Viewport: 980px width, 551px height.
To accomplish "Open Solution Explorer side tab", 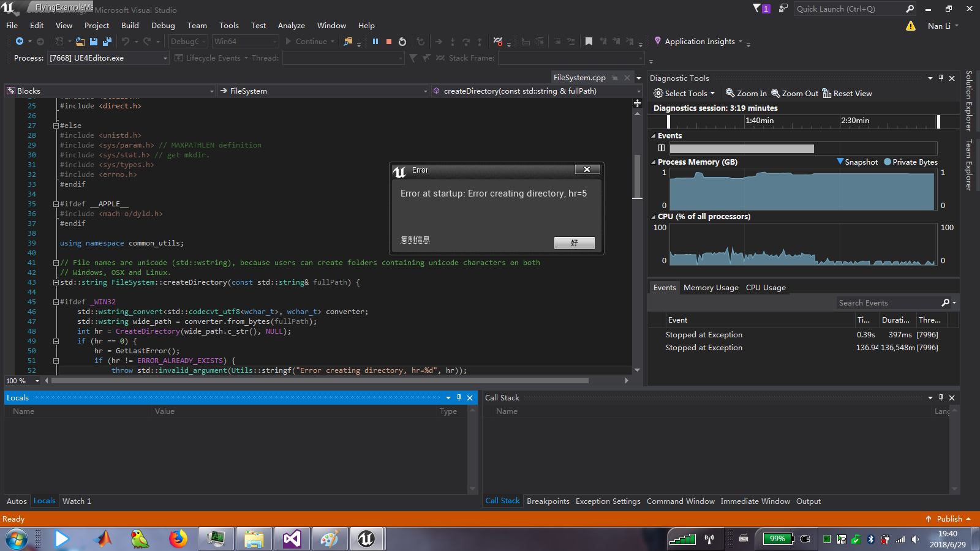I will [x=969, y=100].
